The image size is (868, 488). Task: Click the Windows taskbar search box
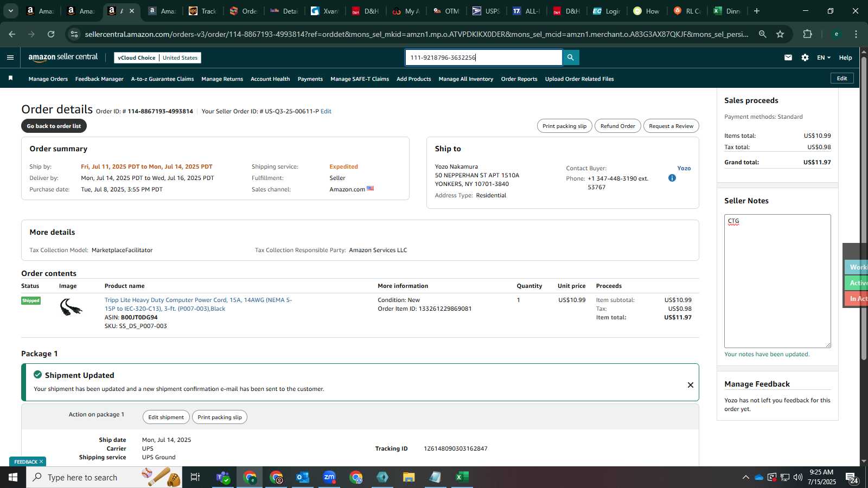[104, 477]
